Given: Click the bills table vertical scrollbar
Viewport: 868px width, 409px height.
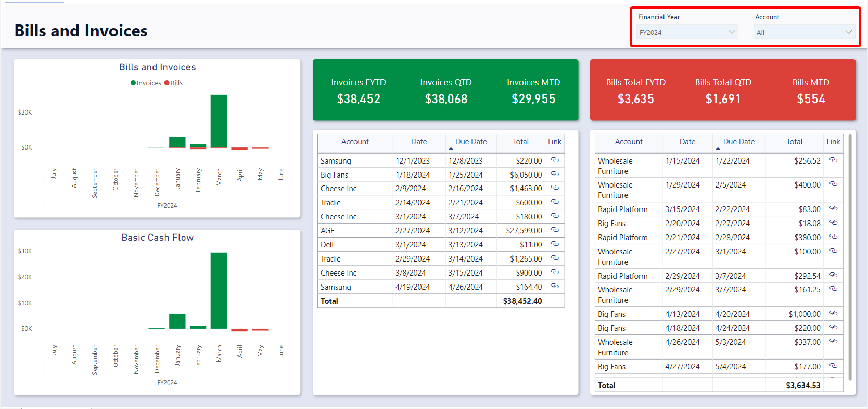Looking at the screenshot, I should [x=850, y=257].
